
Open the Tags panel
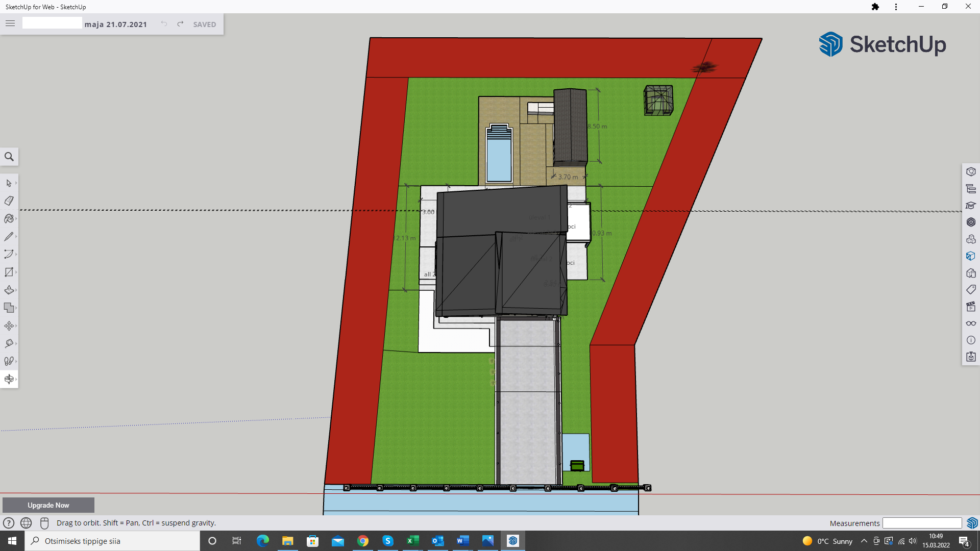(971, 290)
